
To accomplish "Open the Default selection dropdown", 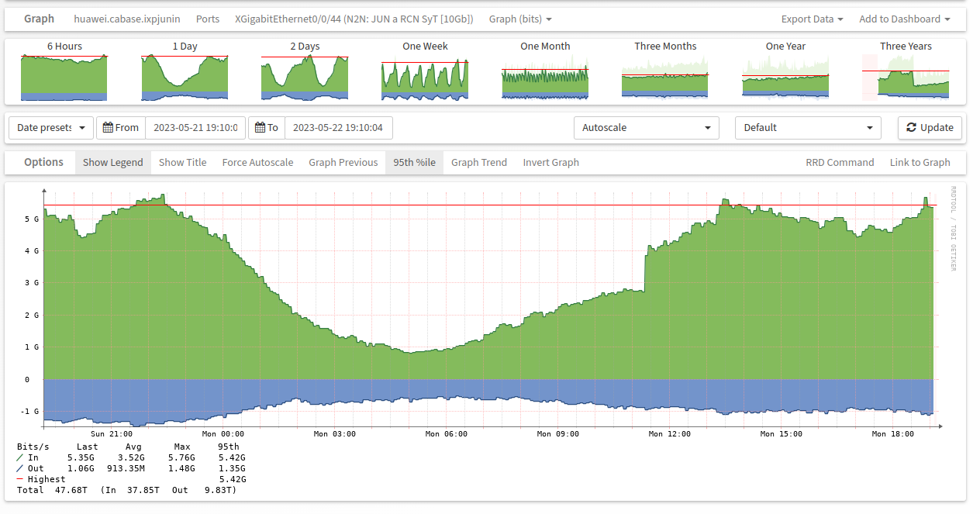I will 807,128.
